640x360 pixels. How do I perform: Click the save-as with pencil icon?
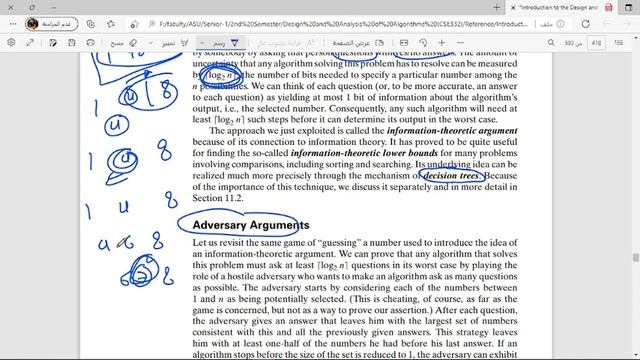click(x=53, y=42)
